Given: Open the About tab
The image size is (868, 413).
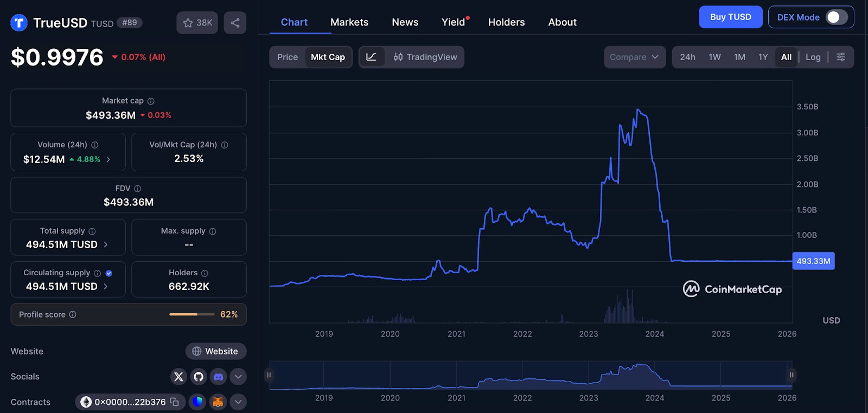Looking at the screenshot, I should point(562,22).
